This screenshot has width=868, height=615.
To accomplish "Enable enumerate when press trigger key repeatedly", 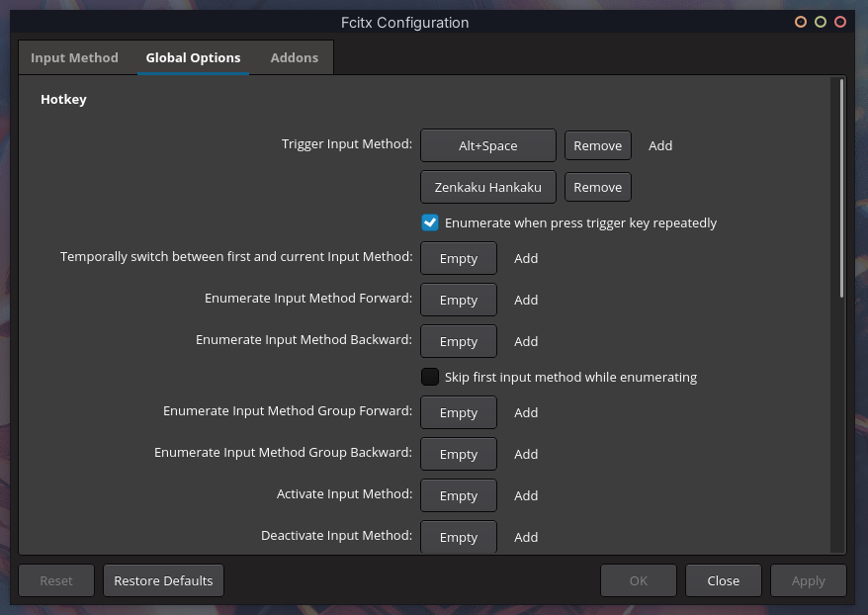I will tap(429, 222).
